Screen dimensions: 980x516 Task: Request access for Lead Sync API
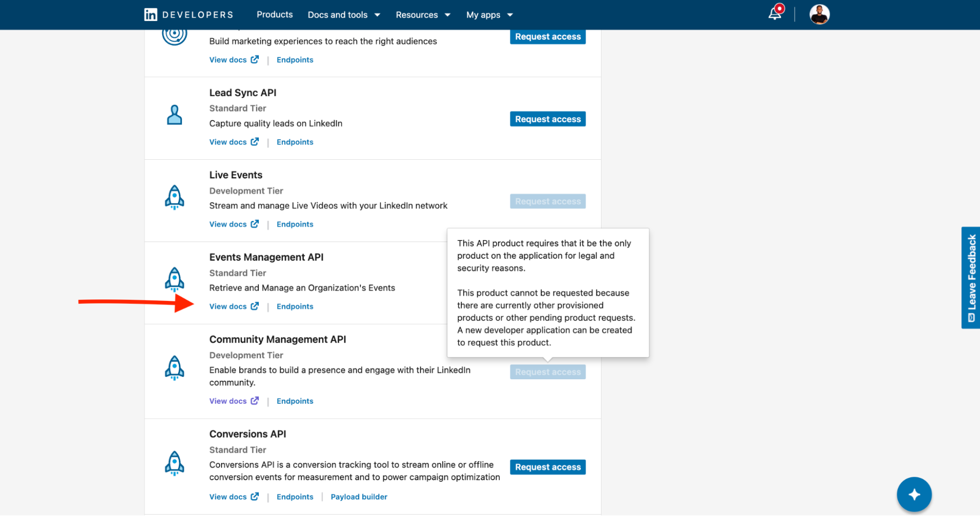(548, 119)
